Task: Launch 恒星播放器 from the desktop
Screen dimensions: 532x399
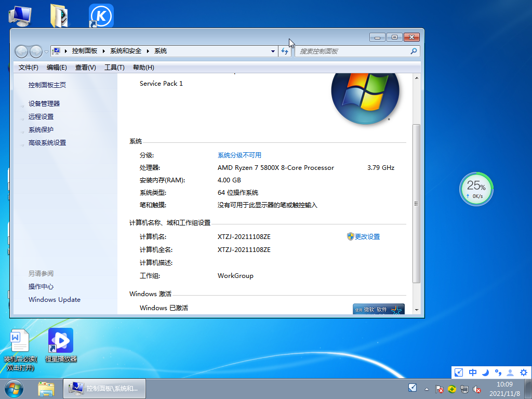Action: [61, 340]
